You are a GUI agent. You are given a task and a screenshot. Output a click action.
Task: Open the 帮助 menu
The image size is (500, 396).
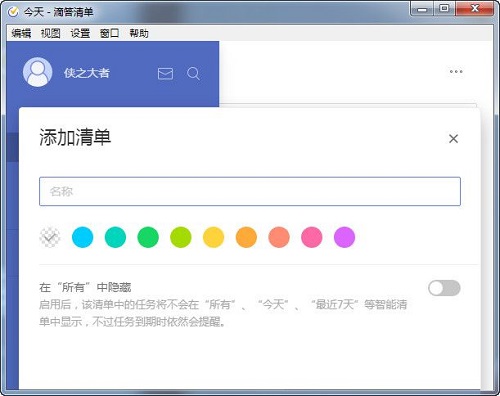(x=139, y=33)
